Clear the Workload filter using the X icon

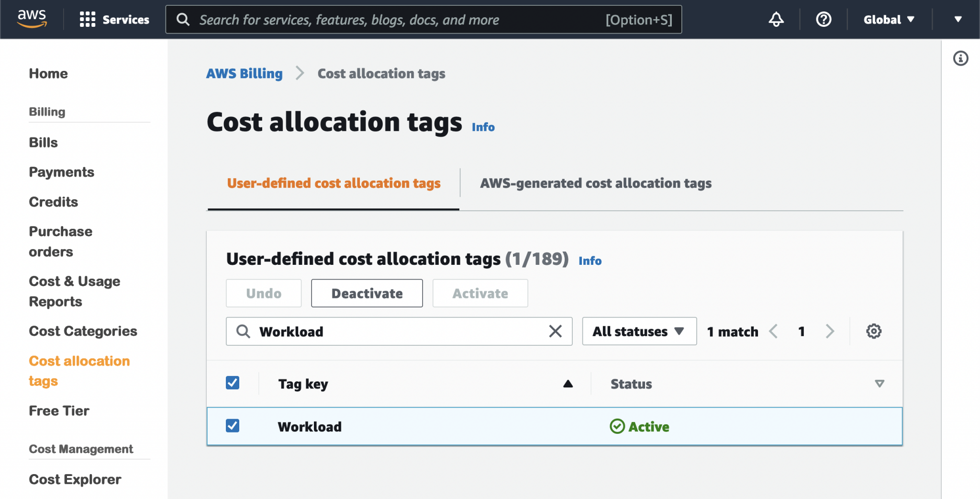(x=555, y=331)
